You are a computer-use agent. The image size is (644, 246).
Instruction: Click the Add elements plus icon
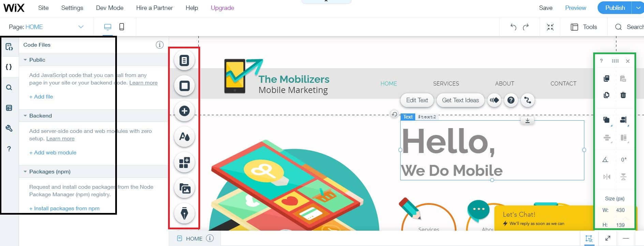point(184,111)
